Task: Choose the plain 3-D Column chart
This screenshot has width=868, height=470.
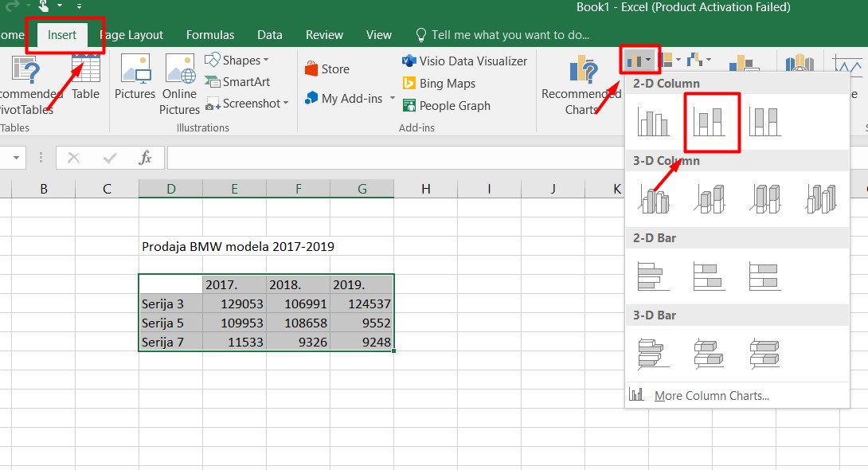Action: tap(821, 198)
